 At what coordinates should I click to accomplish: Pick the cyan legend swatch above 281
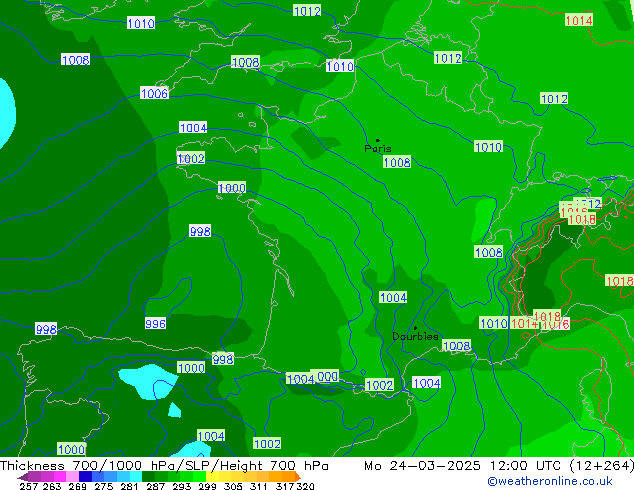click(136, 476)
